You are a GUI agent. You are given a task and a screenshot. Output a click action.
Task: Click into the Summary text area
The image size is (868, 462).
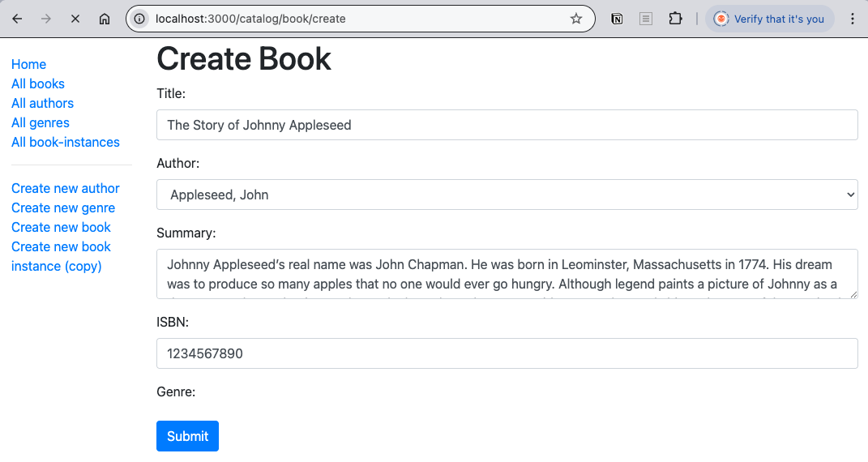(507, 274)
